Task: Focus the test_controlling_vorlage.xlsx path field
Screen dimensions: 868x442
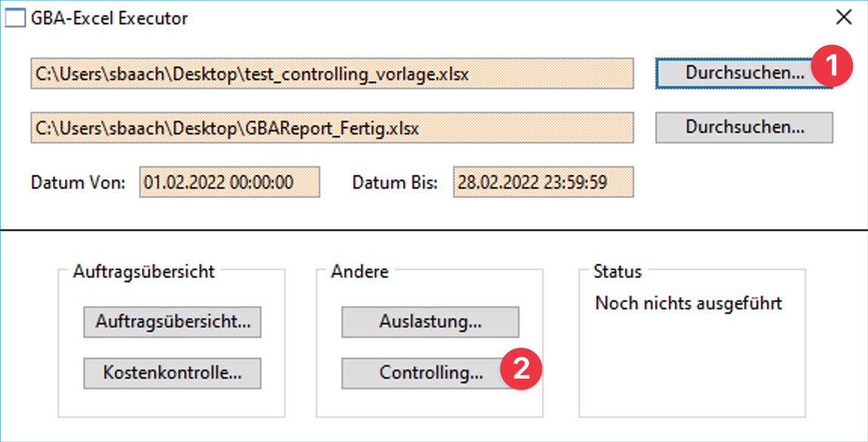Action: (x=332, y=74)
